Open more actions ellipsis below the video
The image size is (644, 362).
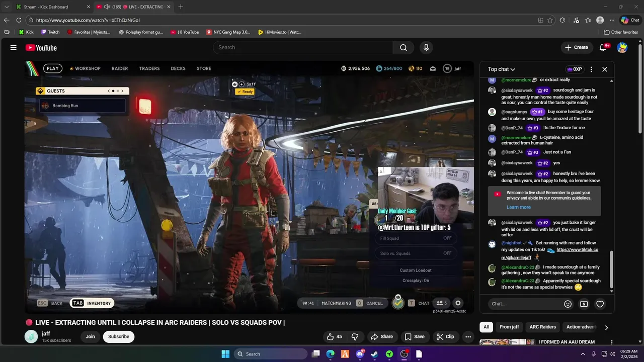coord(468,337)
